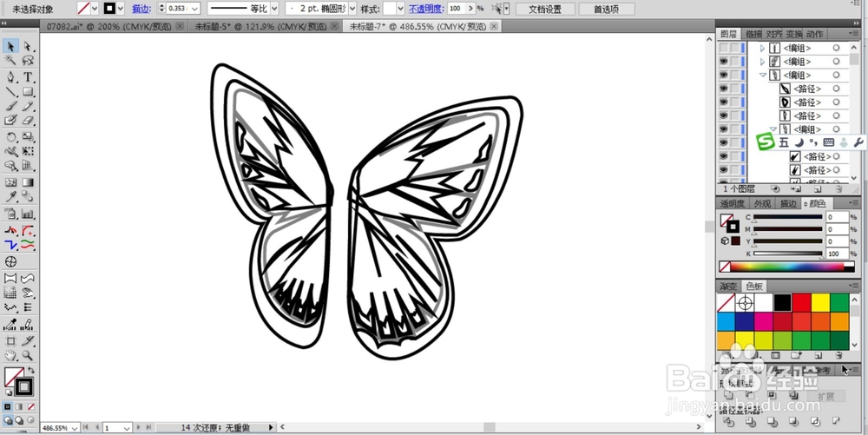Viewport: 868px width, 435px height.
Task: Select the Lasso tool
Action: point(28,60)
